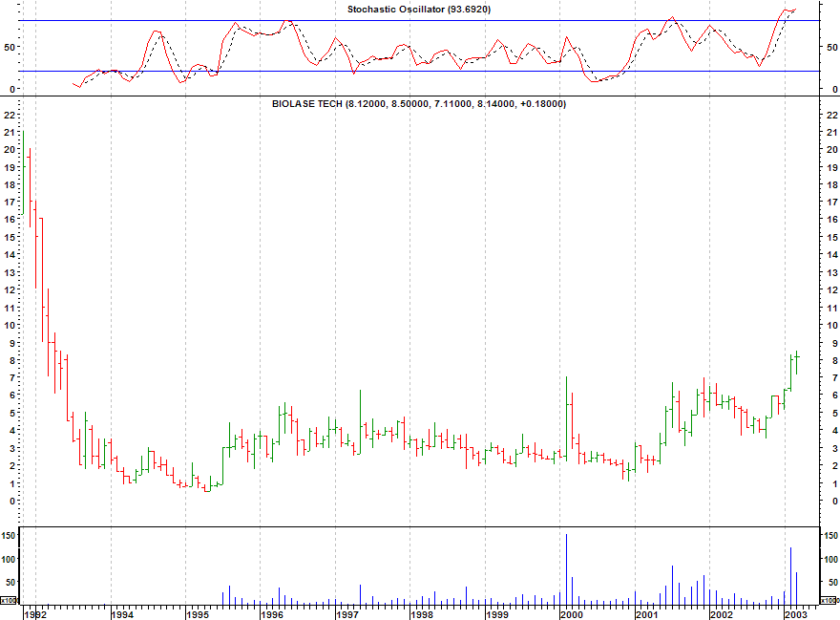This screenshot has height=620, width=840.
Task: Click the right volume axis label 100
Action: point(830,559)
